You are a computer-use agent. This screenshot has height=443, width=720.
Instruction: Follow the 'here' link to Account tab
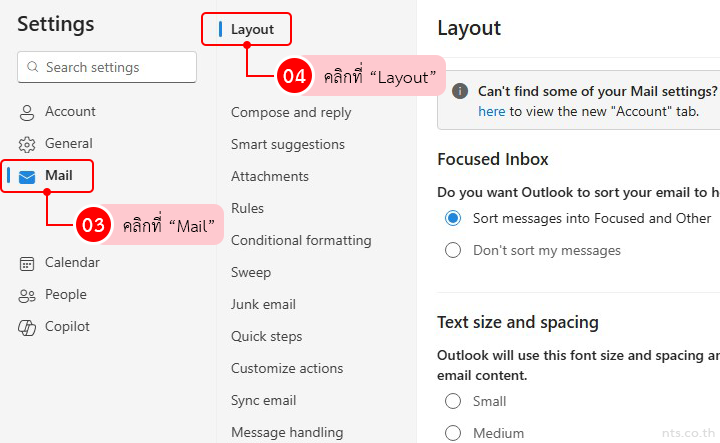click(x=492, y=112)
